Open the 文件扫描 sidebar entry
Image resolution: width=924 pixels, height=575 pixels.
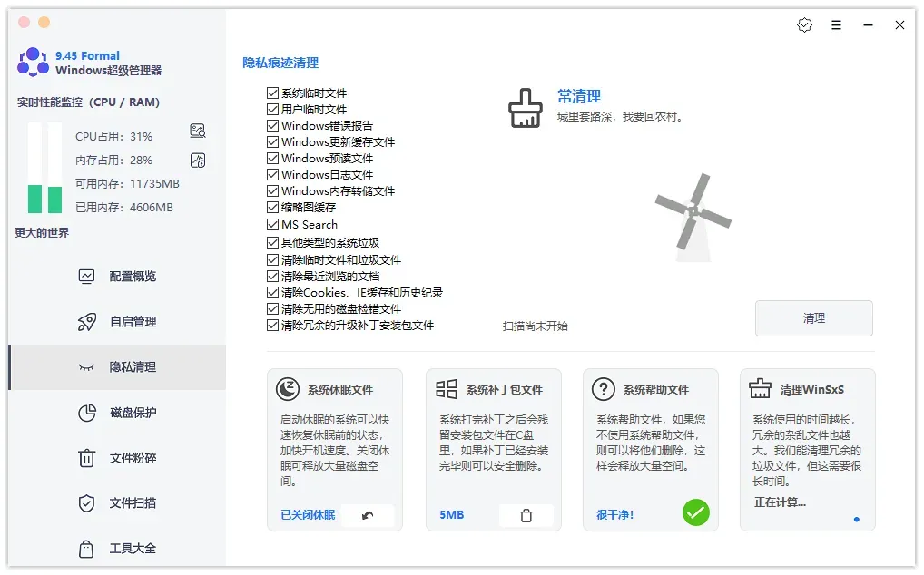pos(118,503)
